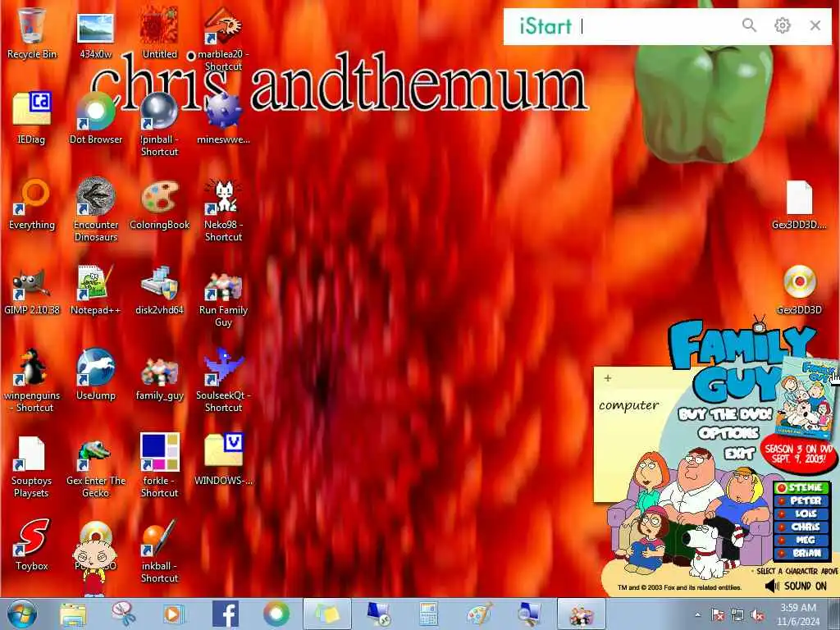
Task: Open Windows Media Player taskbar icon
Action: coord(173,614)
